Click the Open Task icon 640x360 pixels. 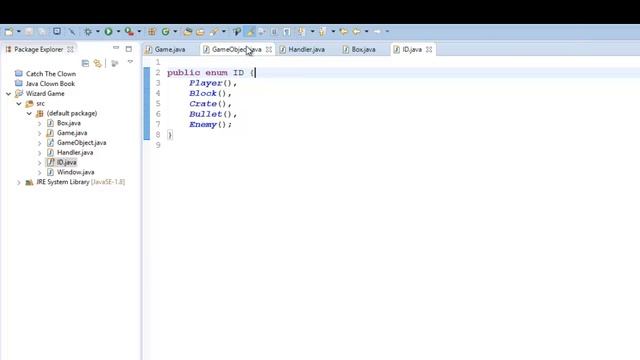(200, 31)
